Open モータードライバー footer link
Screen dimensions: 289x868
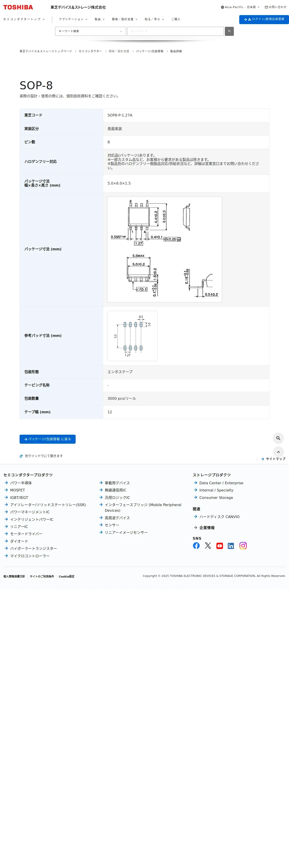[x=26, y=534]
